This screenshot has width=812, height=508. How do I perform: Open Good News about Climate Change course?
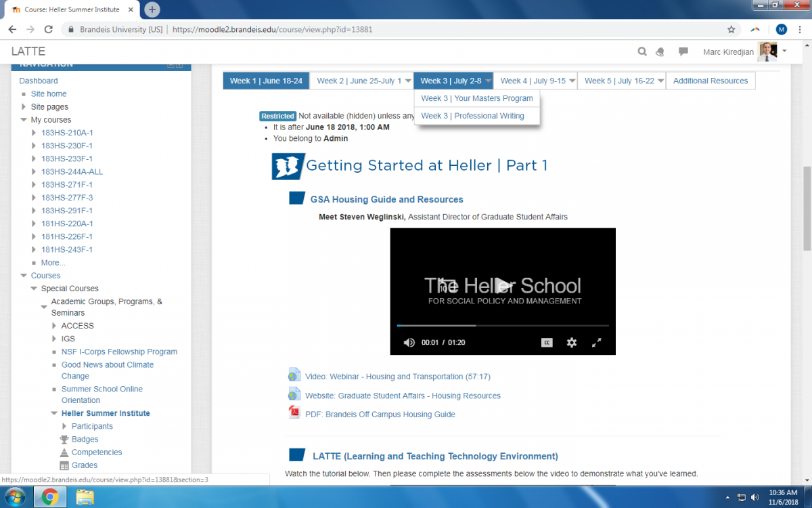[108, 370]
